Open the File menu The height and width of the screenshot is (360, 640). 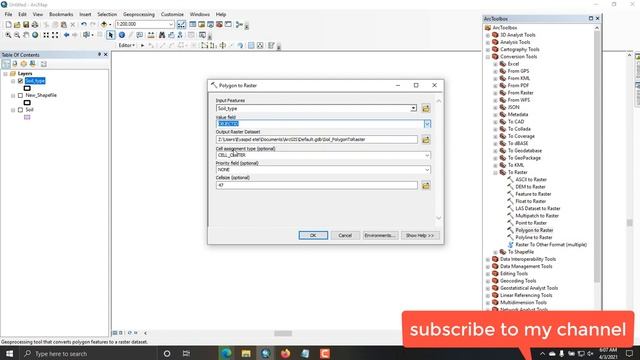pyautogui.click(x=8, y=14)
